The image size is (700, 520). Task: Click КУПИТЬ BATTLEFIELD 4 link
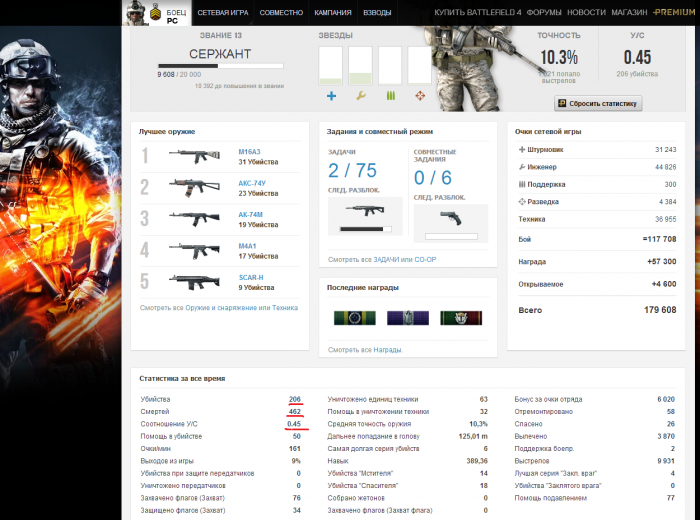pos(478,12)
